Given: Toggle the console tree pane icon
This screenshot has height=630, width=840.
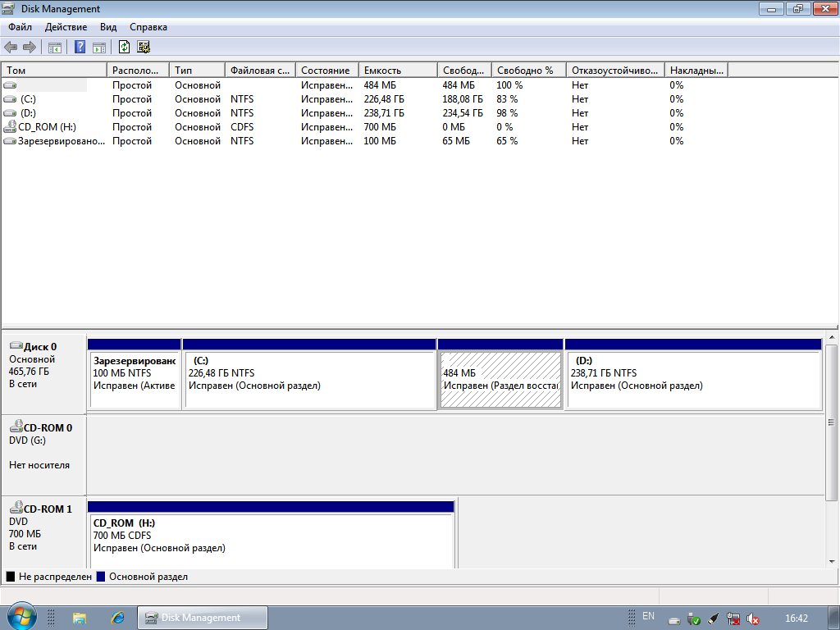Looking at the screenshot, I should [55, 47].
